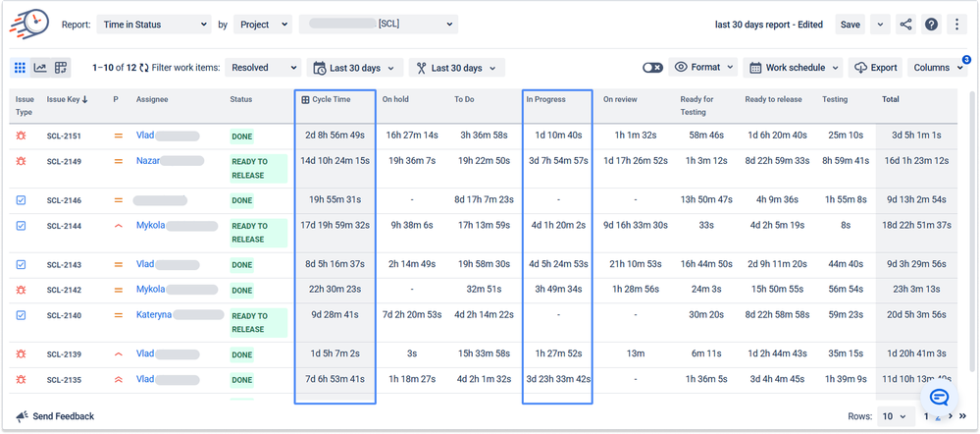Click task icon of SCL-2143

21,264
